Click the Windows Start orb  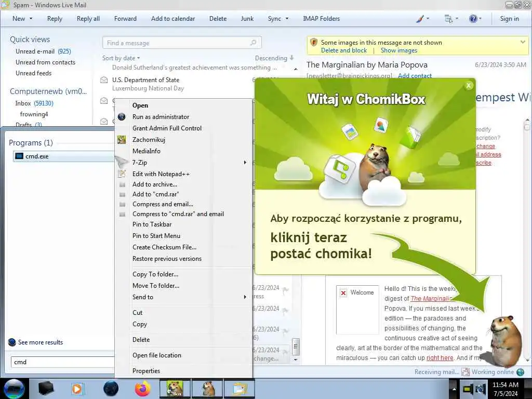[14, 389]
